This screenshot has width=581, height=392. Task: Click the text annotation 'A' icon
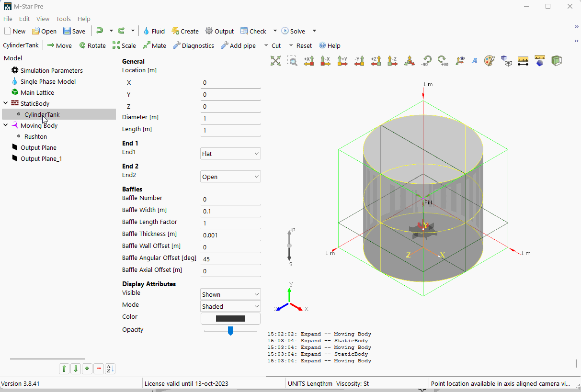pos(475,61)
